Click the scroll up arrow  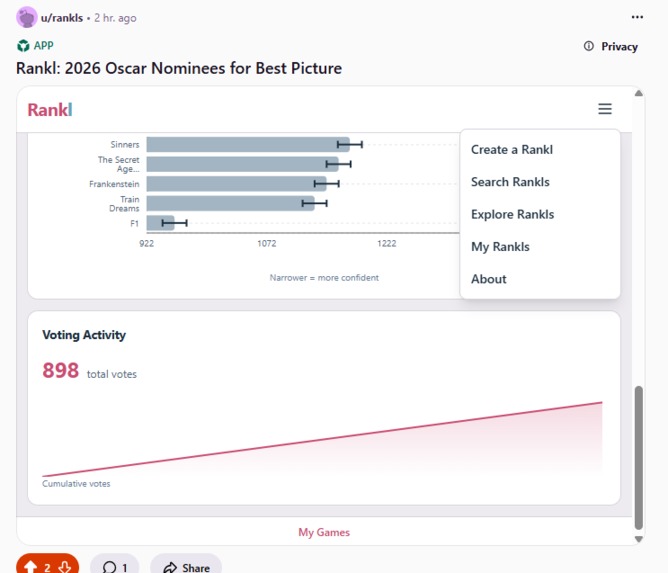pos(638,93)
